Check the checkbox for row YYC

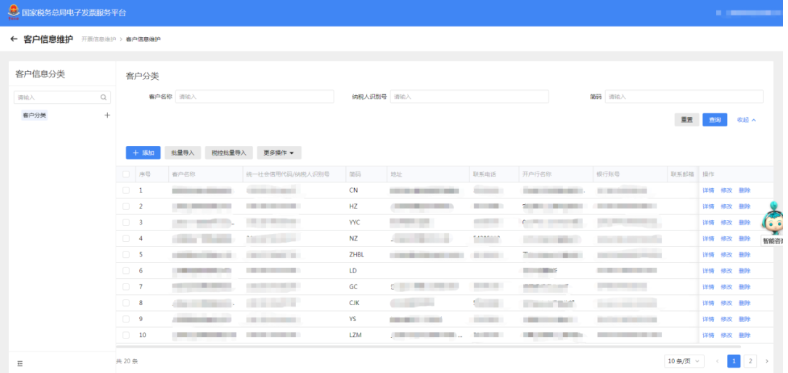[x=126, y=223]
